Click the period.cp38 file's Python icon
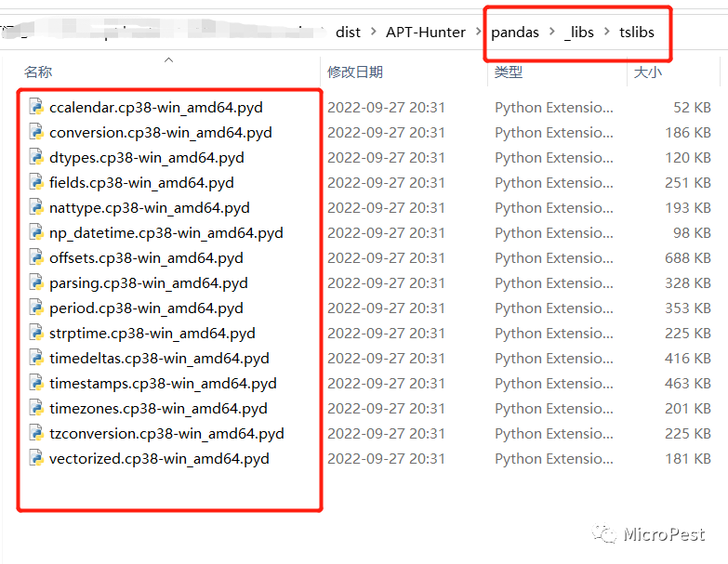Image resolution: width=728 pixels, height=564 pixels. (x=36, y=308)
